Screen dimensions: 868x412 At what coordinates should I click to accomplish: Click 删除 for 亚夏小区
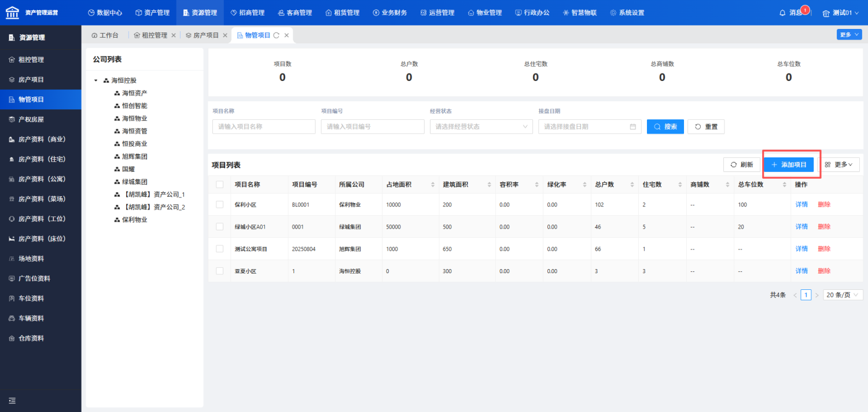[x=824, y=271]
